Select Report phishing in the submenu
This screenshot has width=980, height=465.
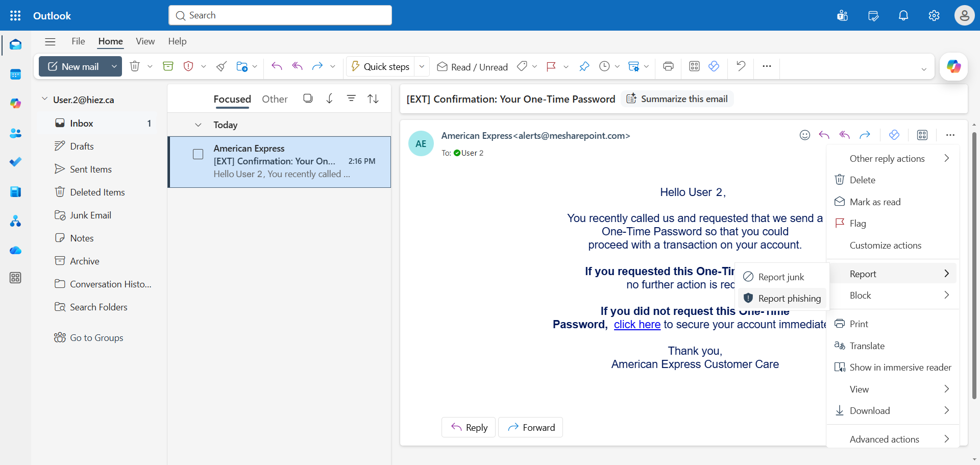[x=782, y=299]
